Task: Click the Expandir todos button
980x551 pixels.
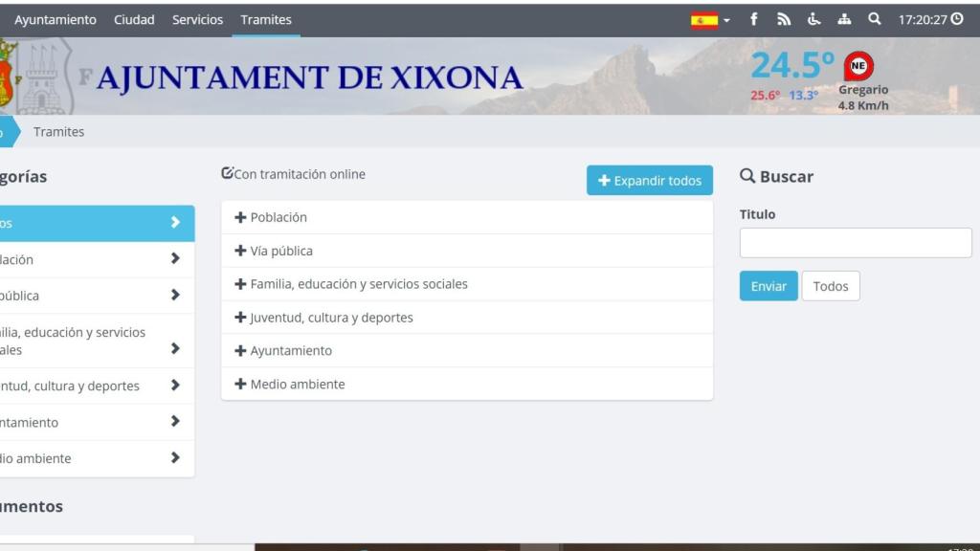Action: coord(649,180)
